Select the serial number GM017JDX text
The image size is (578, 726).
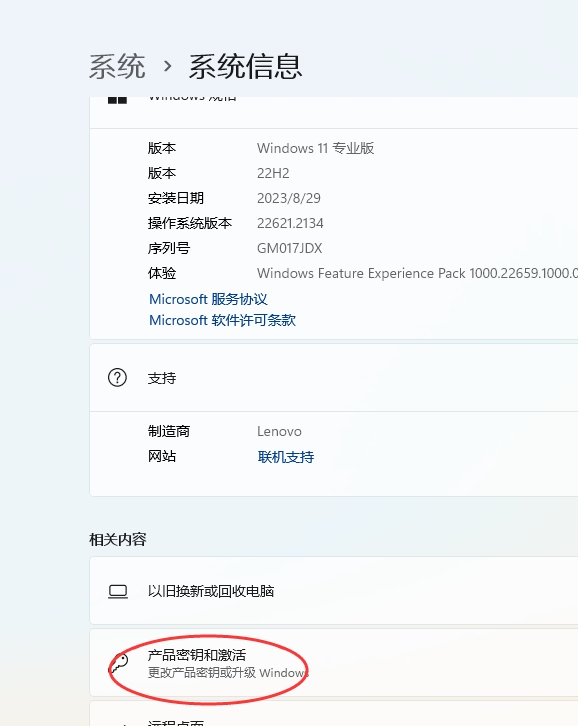coord(289,248)
